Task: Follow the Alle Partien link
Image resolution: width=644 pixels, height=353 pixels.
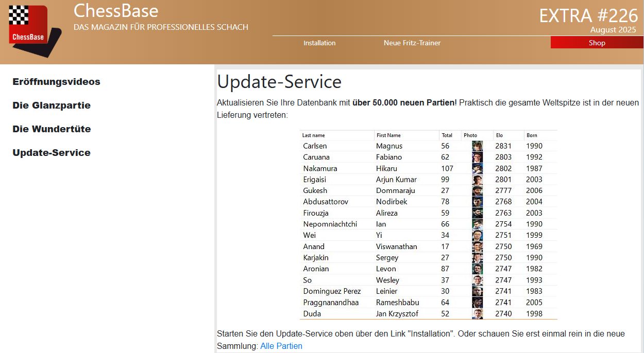Action: (281, 346)
